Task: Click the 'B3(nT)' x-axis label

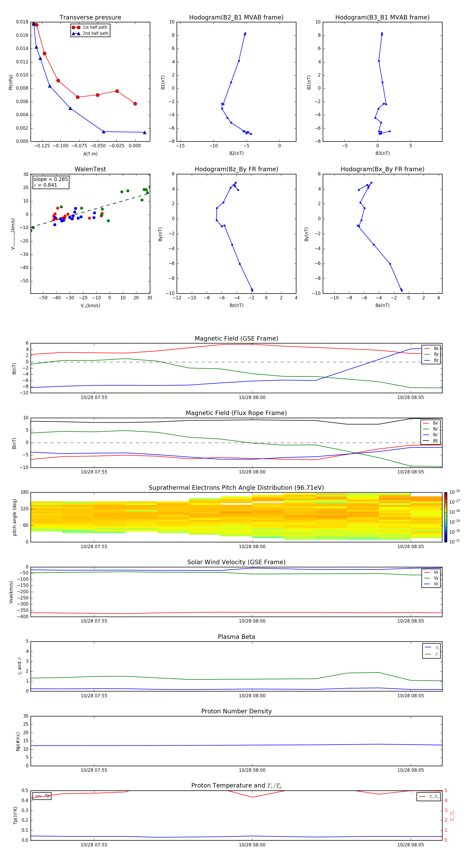Action: coord(382,153)
